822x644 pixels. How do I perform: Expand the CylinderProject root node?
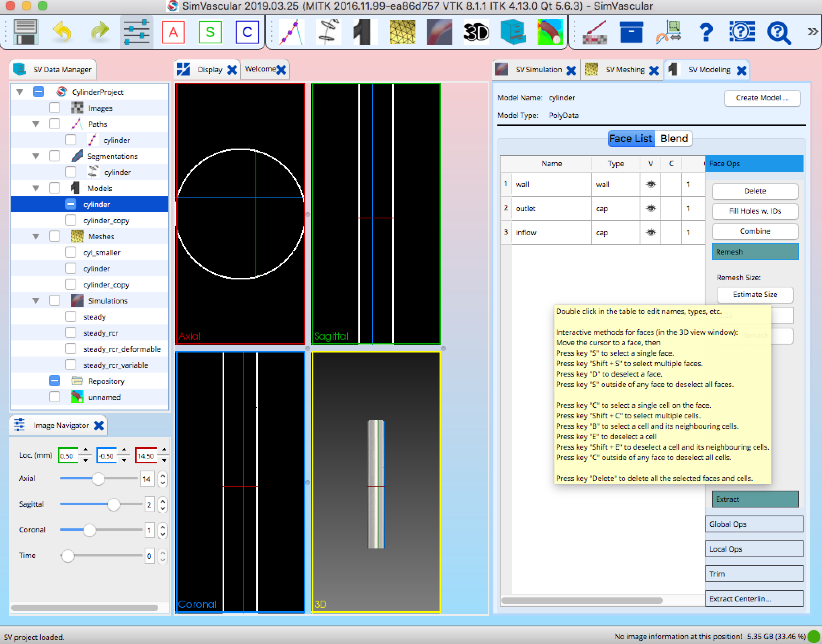tap(20, 91)
